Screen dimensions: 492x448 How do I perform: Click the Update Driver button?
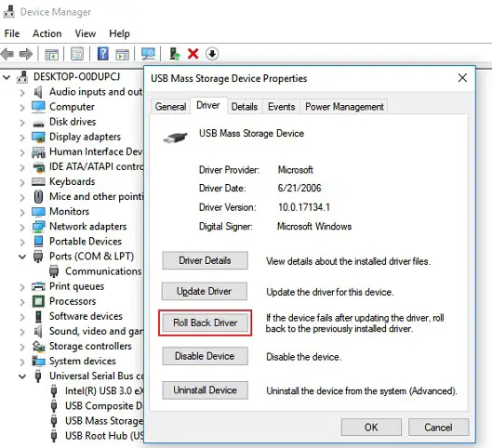point(205,291)
